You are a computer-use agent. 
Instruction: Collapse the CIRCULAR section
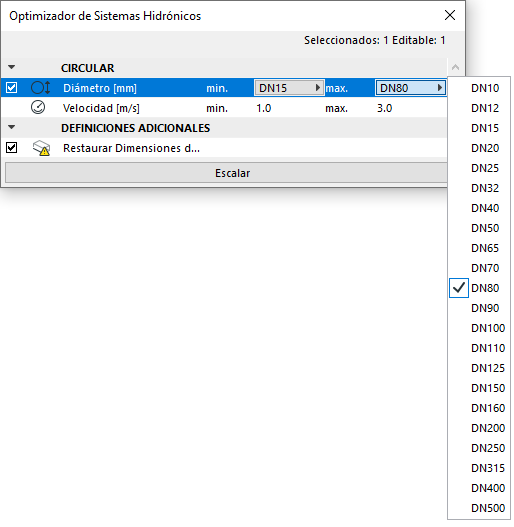(12, 67)
